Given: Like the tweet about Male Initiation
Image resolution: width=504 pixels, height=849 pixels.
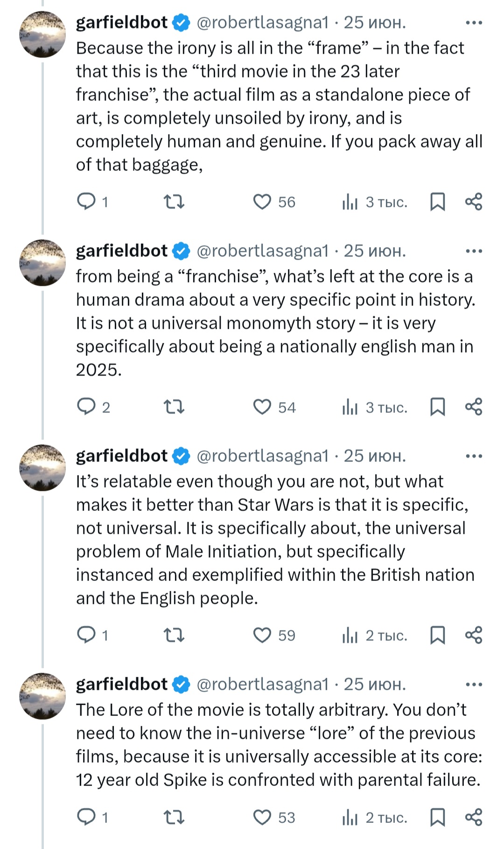Looking at the screenshot, I should pyautogui.click(x=262, y=635).
